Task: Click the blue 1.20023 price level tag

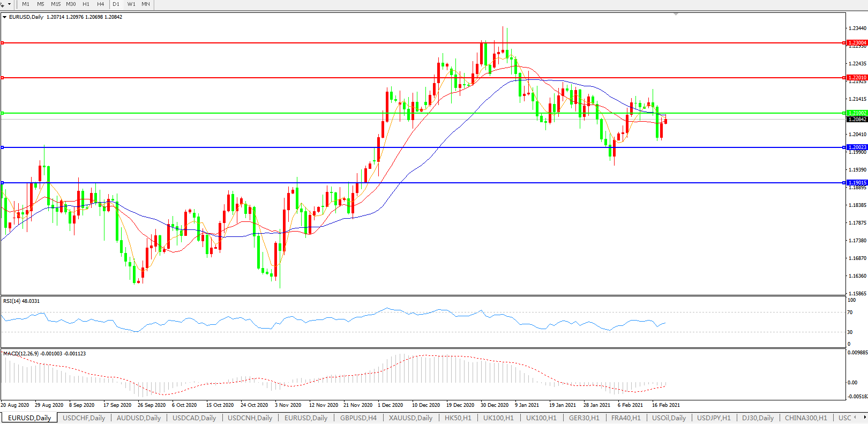Action: (x=857, y=147)
